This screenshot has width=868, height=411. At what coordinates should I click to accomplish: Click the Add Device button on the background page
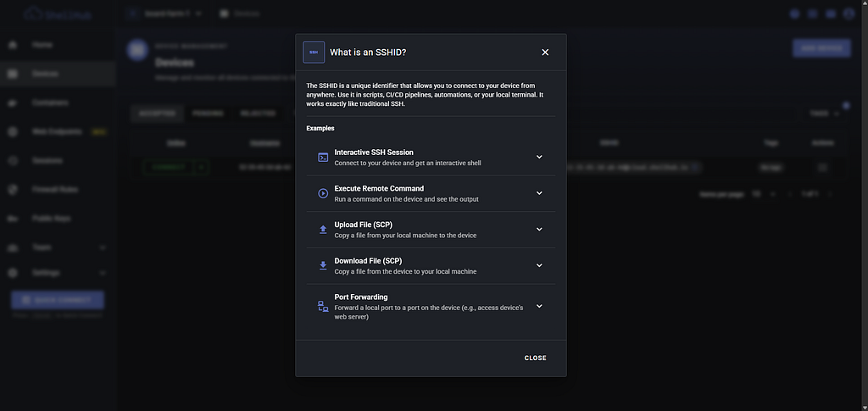[821, 48]
